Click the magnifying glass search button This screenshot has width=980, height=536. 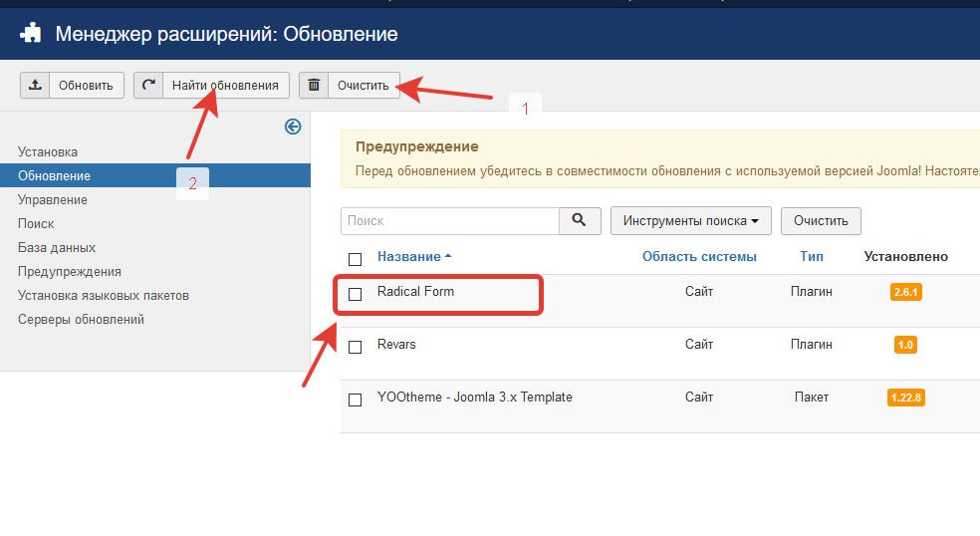pyautogui.click(x=580, y=220)
